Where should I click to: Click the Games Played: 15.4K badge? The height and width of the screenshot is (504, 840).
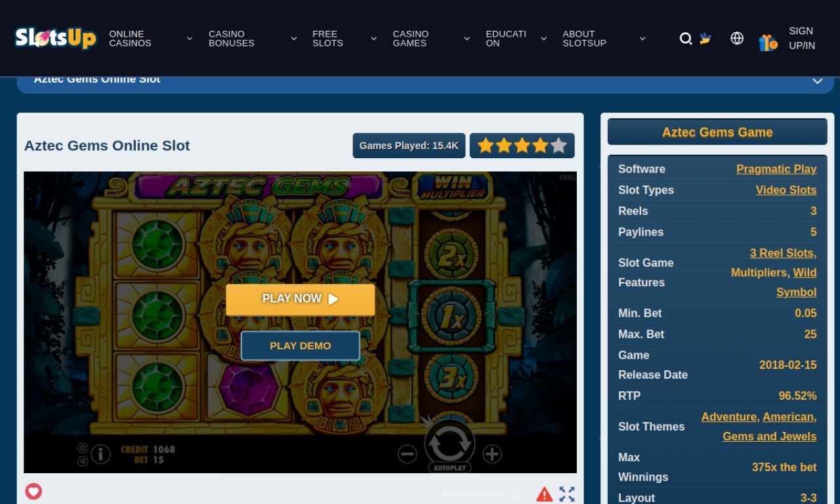pyautogui.click(x=409, y=146)
